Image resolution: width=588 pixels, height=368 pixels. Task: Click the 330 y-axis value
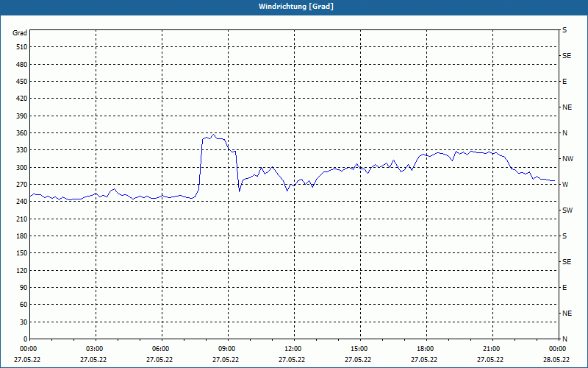(21, 150)
